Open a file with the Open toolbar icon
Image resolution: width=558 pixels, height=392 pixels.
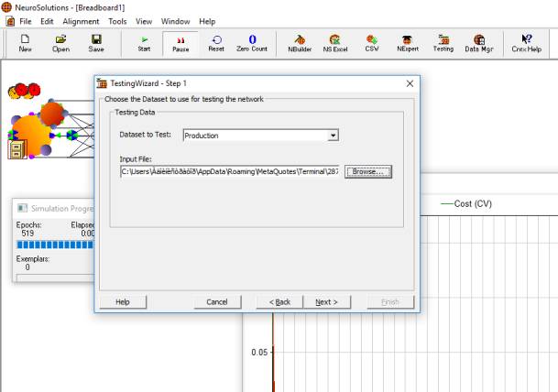[60, 43]
